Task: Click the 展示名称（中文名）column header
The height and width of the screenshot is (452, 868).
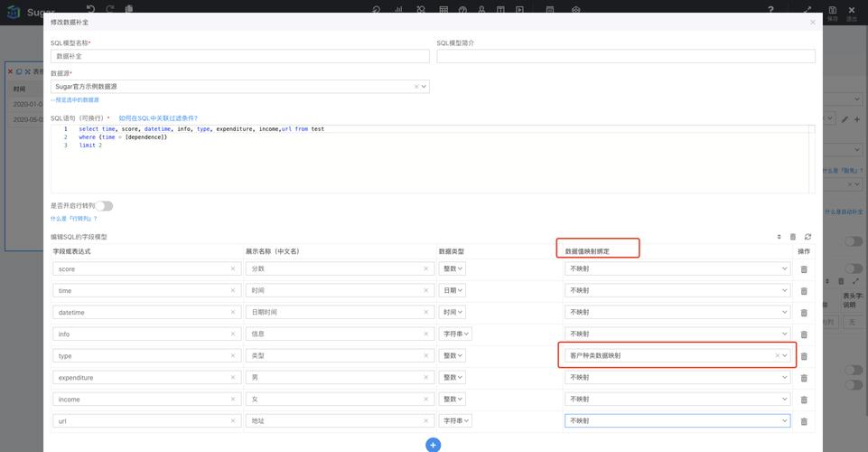Action: tap(273, 251)
